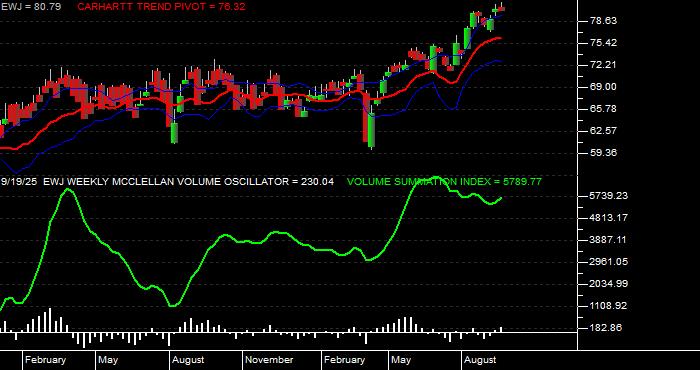Click the EWJ = 80.79 price label
The height and width of the screenshot is (370, 700).
[31, 7]
